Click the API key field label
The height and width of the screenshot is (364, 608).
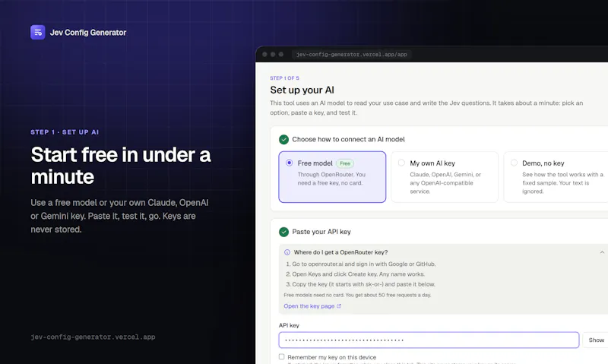click(x=289, y=325)
